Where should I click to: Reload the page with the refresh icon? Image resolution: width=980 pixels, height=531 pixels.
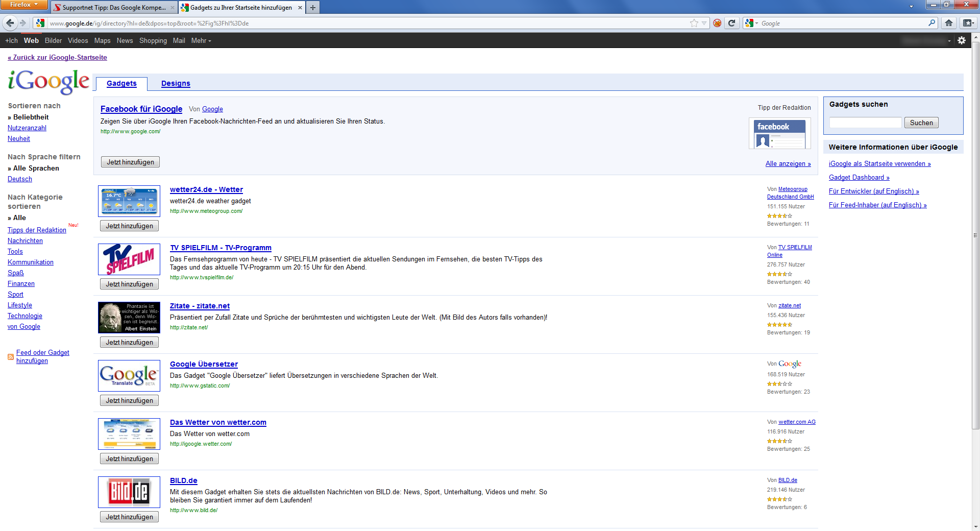(x=731, y=23)
